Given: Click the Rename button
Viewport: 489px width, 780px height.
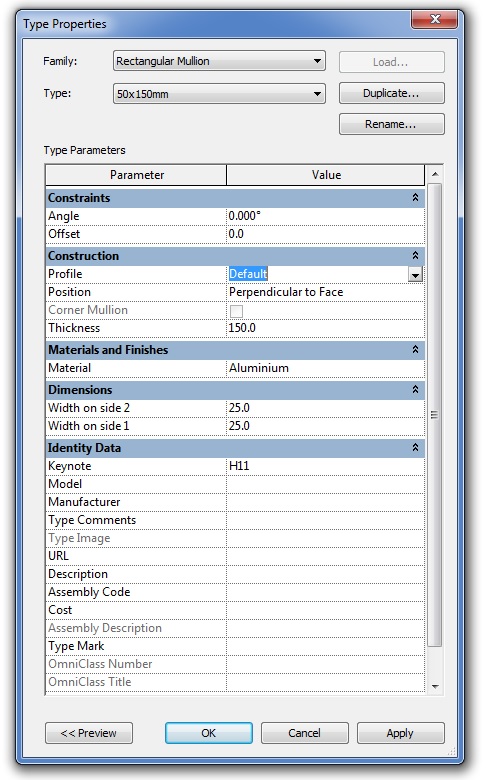Looking at the screenshot, I should point(391,124).
